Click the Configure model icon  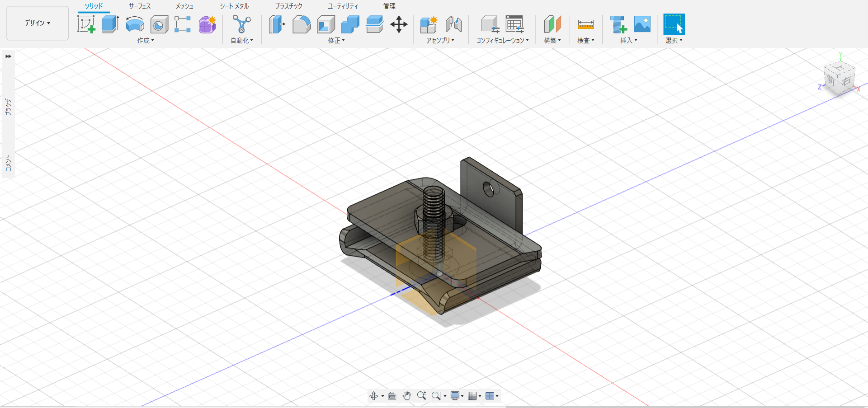click(x=490, y=24)
